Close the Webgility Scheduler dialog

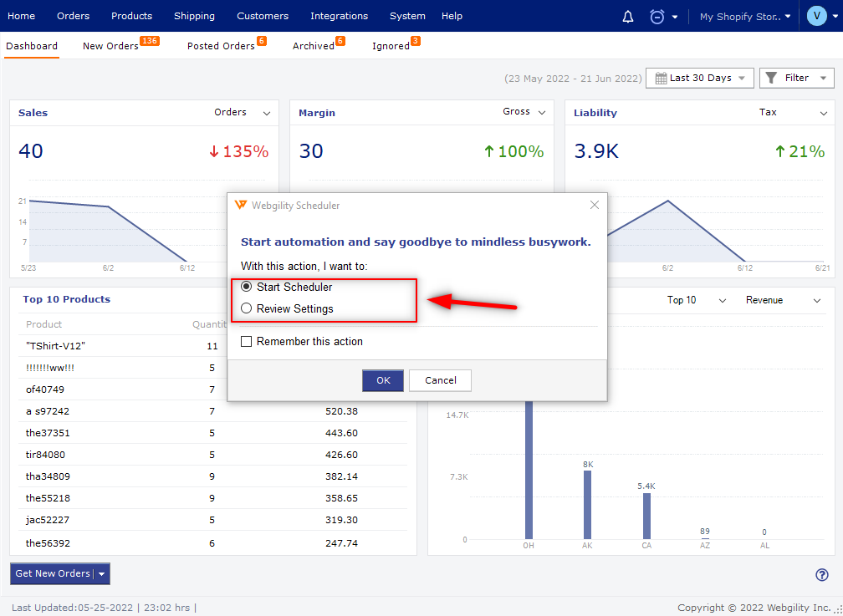click(x=594, y=205)
